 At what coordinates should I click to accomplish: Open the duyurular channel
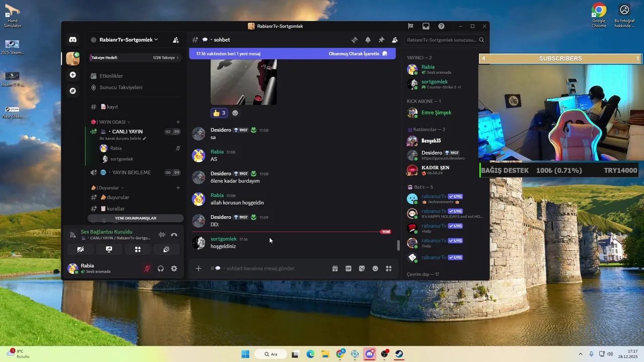(135, 198)
